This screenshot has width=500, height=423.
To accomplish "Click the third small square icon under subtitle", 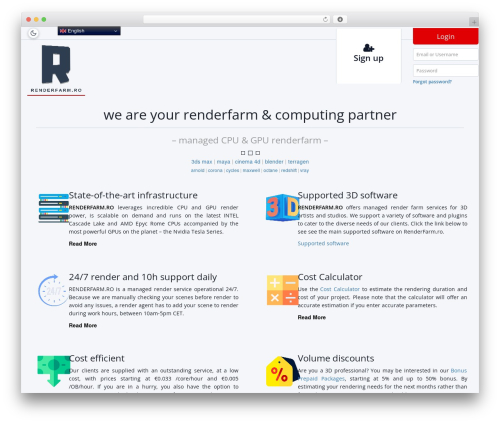I will coord(258,153).
